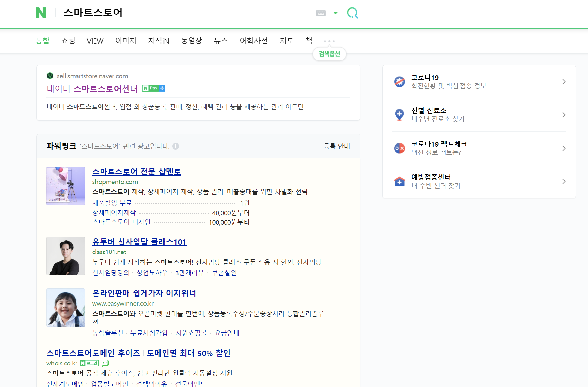Switch to the 어학사전 tab
588x387 pixels.
click(254, 41)
